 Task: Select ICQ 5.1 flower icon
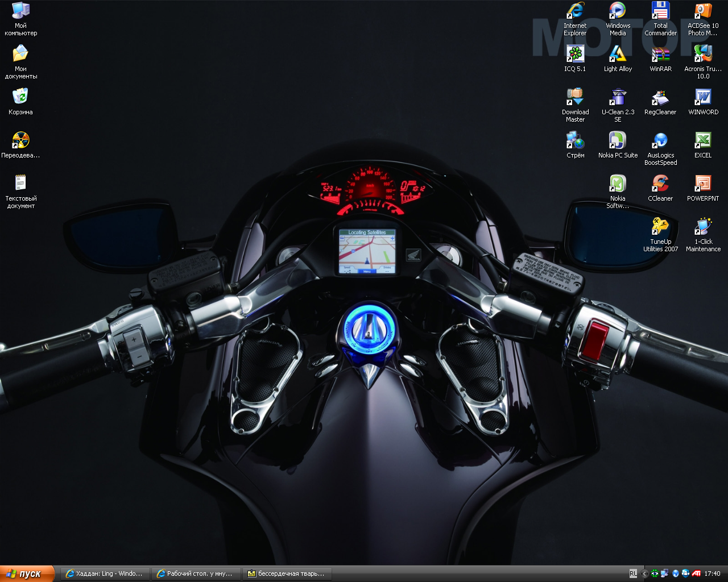(x=575, y=54)
